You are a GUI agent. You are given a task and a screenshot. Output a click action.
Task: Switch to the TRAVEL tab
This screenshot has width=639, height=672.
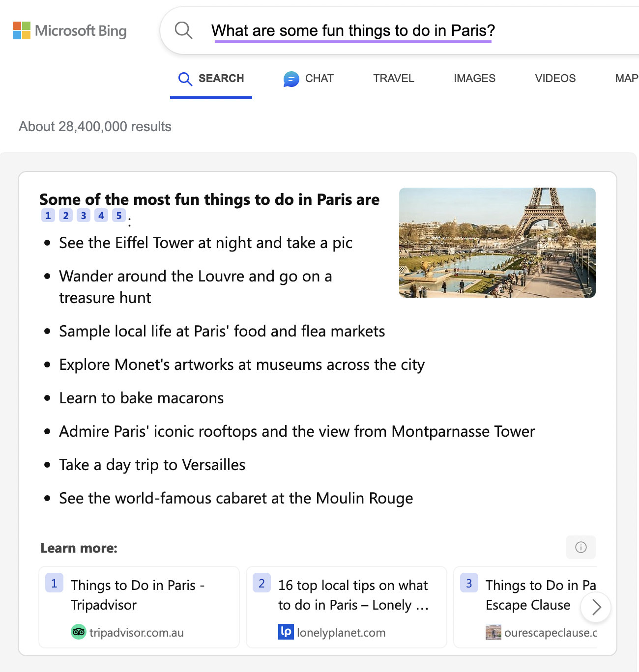(x=393, y=79)
